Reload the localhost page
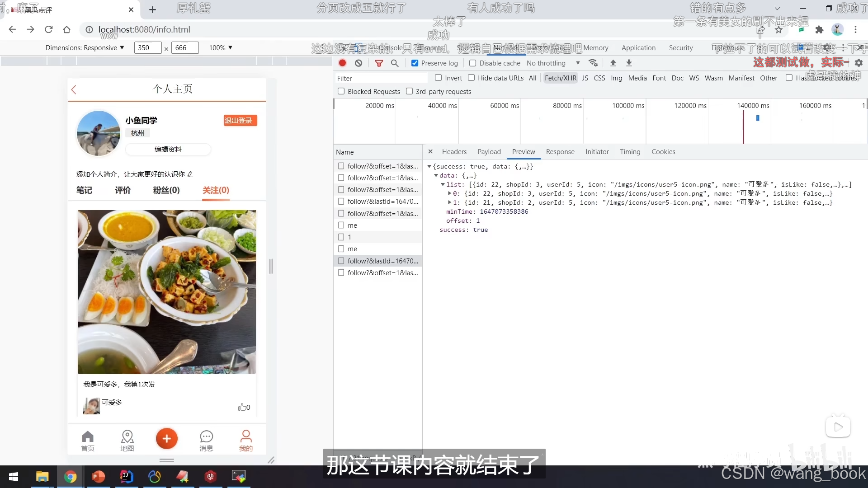The width and height of the screenshot is (868, 488). click(48, 29)
